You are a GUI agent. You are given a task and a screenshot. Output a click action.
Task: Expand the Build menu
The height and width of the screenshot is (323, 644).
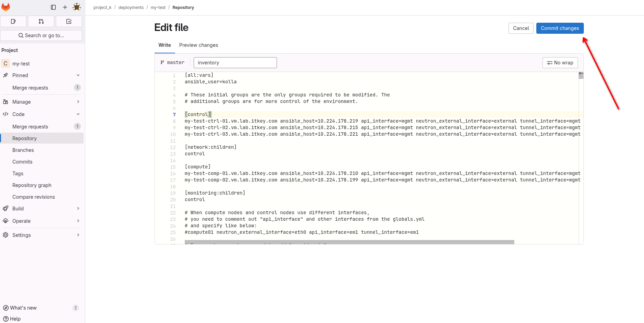78,209
